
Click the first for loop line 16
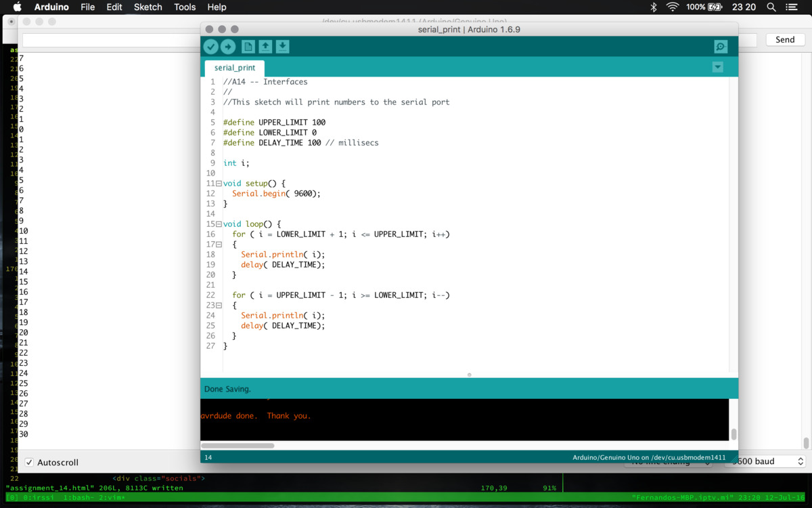click(x=341, y=234)
